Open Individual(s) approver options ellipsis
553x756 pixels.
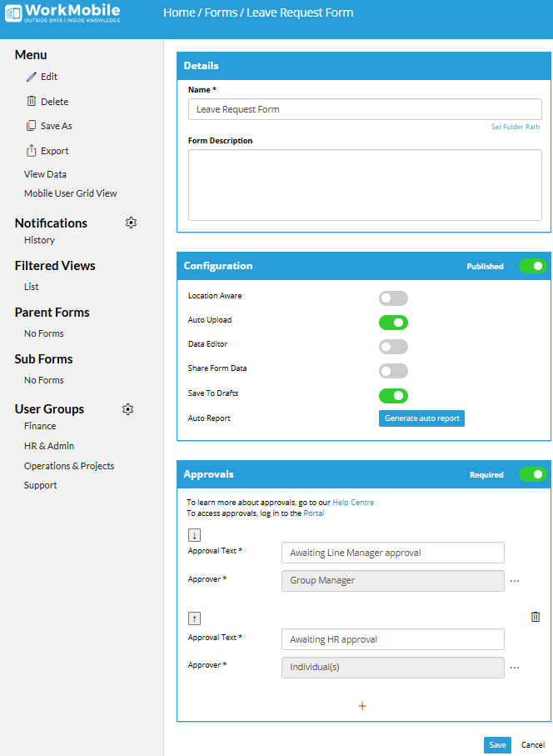coord(515,668)
